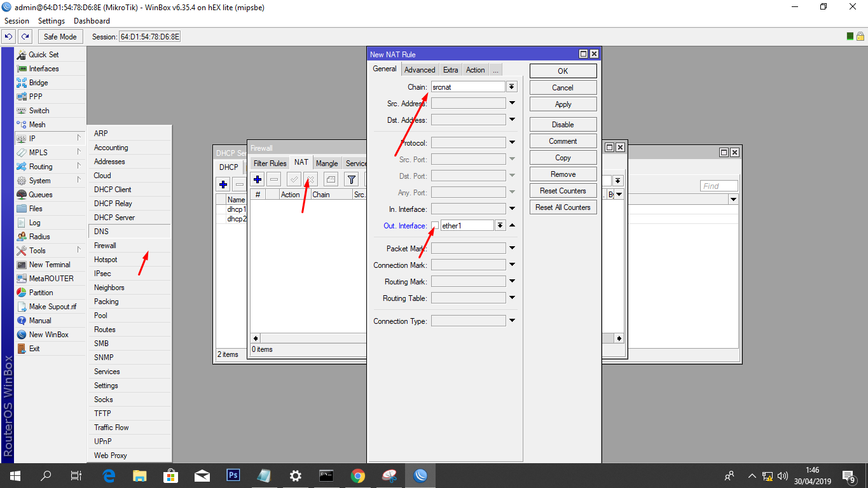Click Make Supout.rif
The height and width of the screenshot is (488, 868).
[x=50, y=307]
